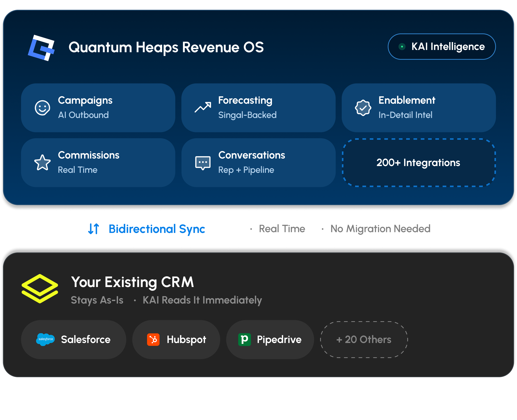Click the Quantum Heaps logo icon
The image size is (517, 420).
41,48
